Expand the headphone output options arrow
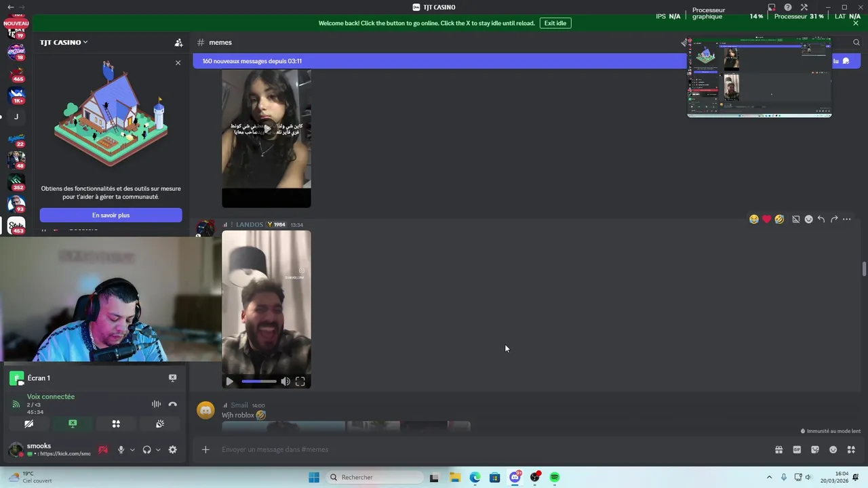Viewport: 868px width, 488px height. pos(158,449)
